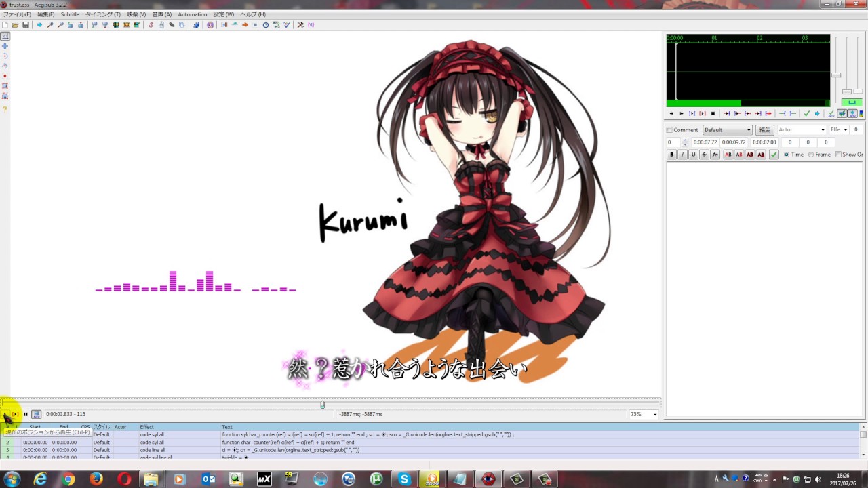Open the Default style dropdown

coord(728,130)
